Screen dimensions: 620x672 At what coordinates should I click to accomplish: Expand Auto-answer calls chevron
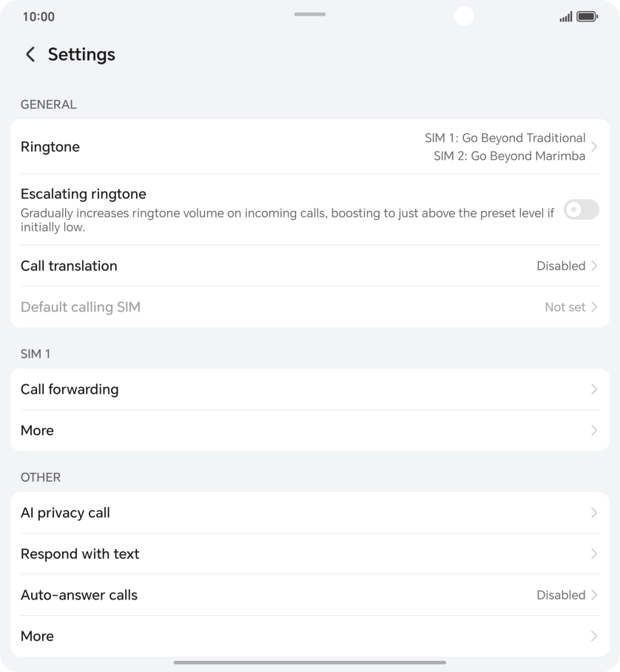(x=594, y=595)
